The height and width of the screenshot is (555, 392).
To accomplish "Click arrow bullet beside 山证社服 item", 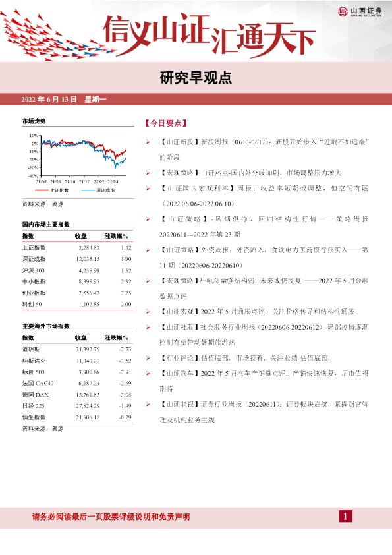I will tap(148, 327).
